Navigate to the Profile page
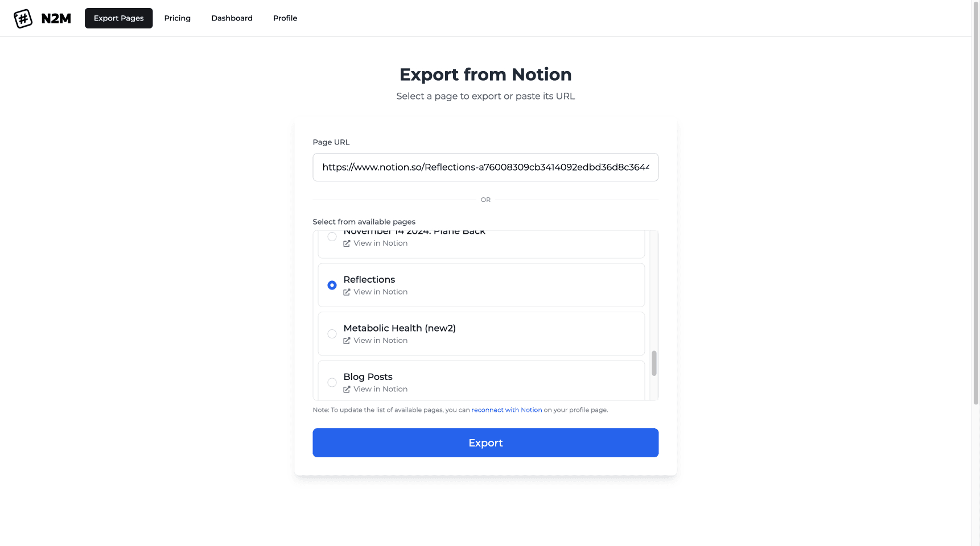The height and width of the screenshot is (546, 980). pyautogui.click(x=285, y=18)
